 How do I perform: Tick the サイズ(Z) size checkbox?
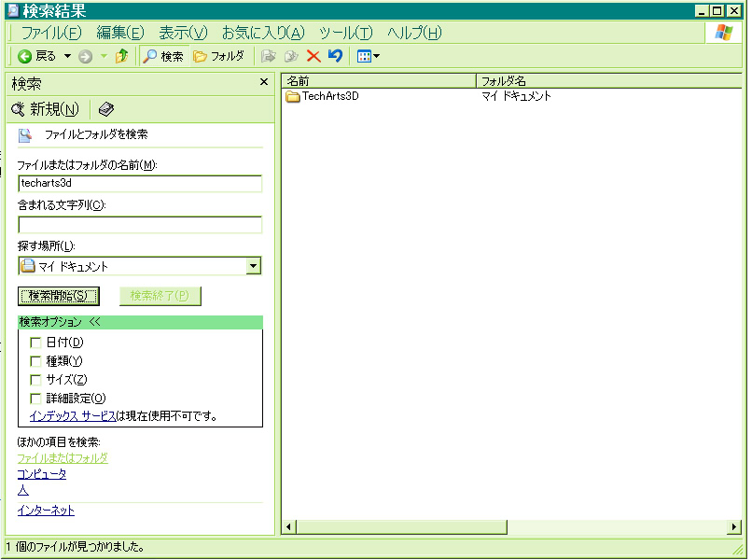[x=36, y=380]
